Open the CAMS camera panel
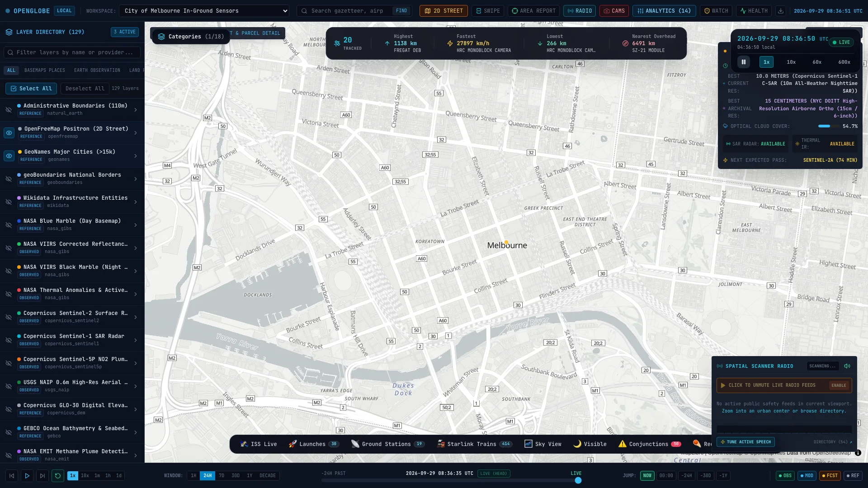 [x=614, y=11]
